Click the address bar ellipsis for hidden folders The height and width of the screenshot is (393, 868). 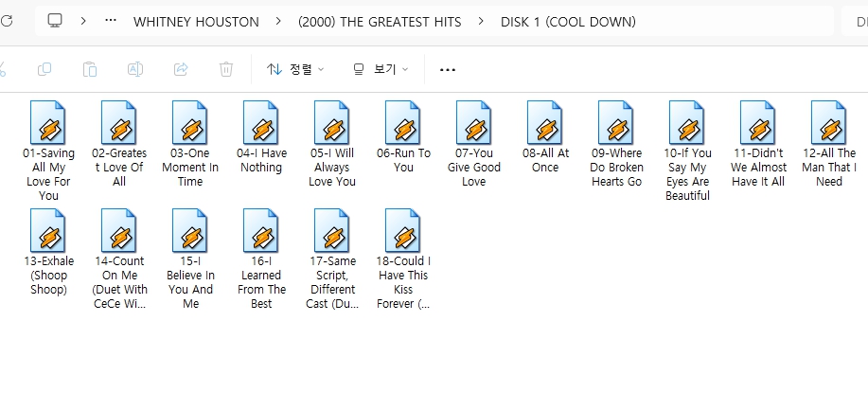click(113, 21)
